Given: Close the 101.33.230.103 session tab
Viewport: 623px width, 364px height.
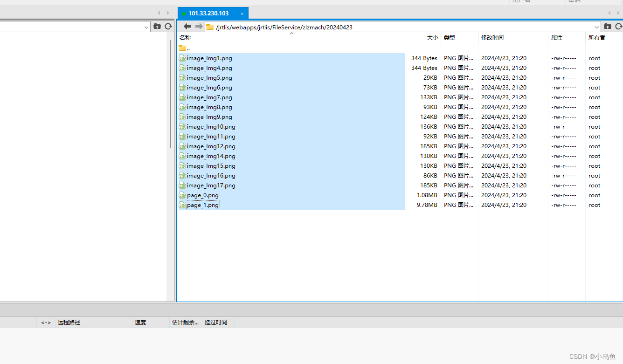Looking at the screenshot, I should point(242,14).
